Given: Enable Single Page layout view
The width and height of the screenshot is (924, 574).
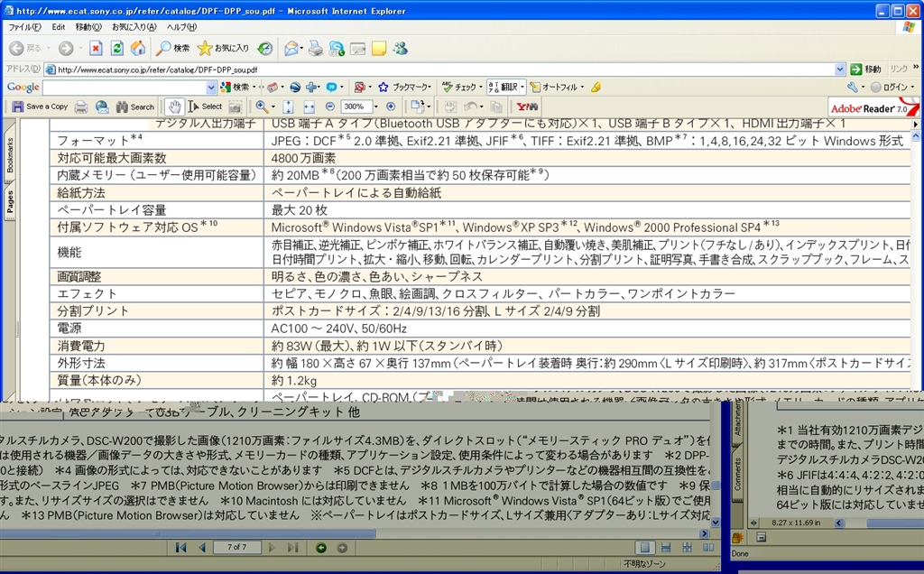Looking at the screenshot, I should coord(644,547).
